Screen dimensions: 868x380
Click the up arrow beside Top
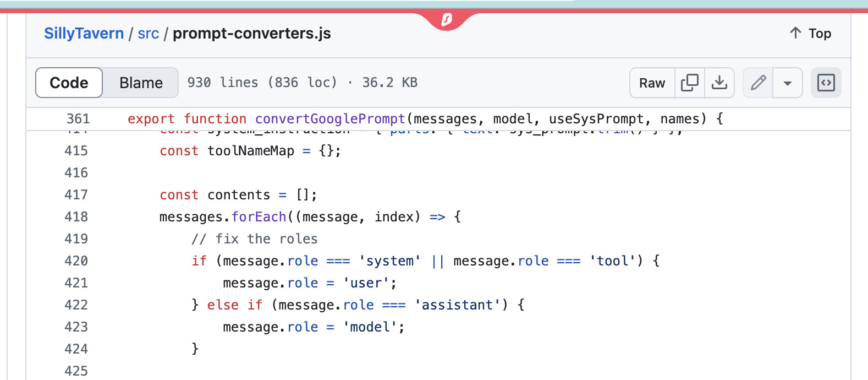tap(795, 33)
